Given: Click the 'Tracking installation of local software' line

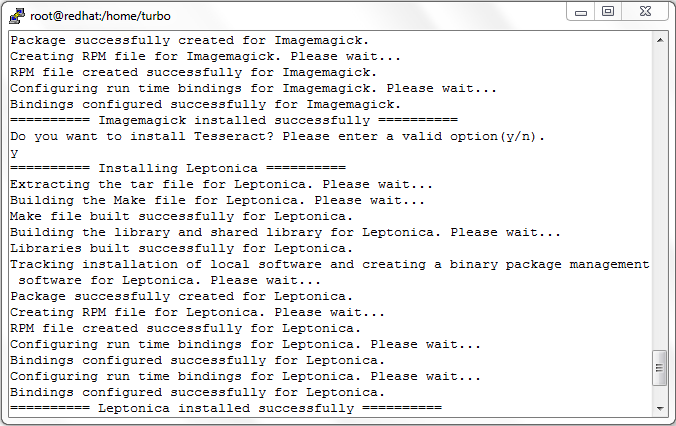Looking at the screenshot, I should coord(330,264).
